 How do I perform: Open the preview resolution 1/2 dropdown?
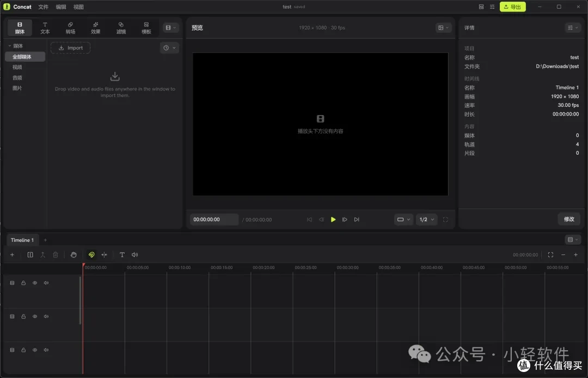pyautogui.click(x=426, y=220)
